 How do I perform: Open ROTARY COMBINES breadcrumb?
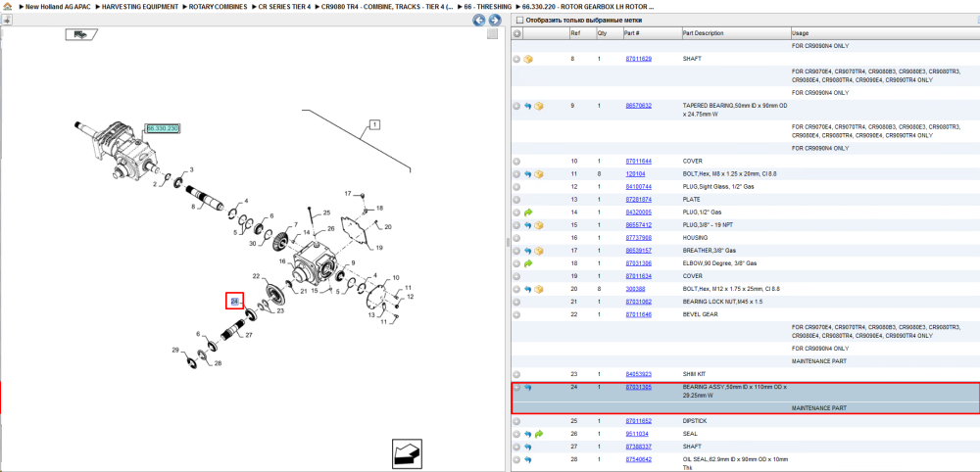click(219, 6)
